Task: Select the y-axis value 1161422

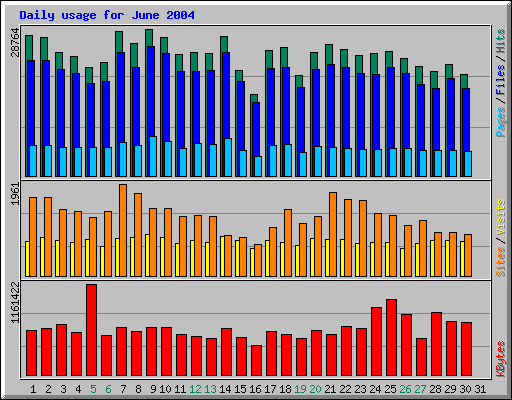Action: 15,302
